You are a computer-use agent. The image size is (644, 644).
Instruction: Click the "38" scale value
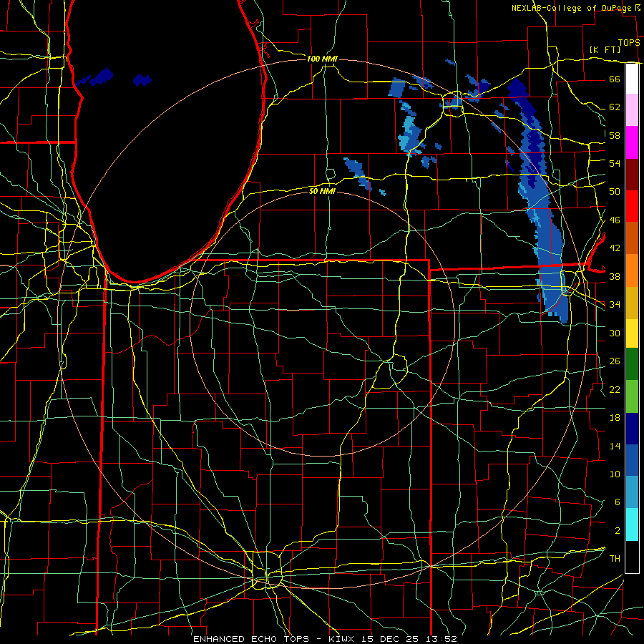615,276
